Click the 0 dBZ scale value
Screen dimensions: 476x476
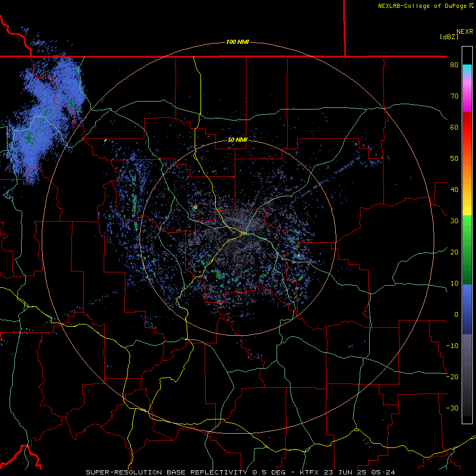(x=456, y=315)
